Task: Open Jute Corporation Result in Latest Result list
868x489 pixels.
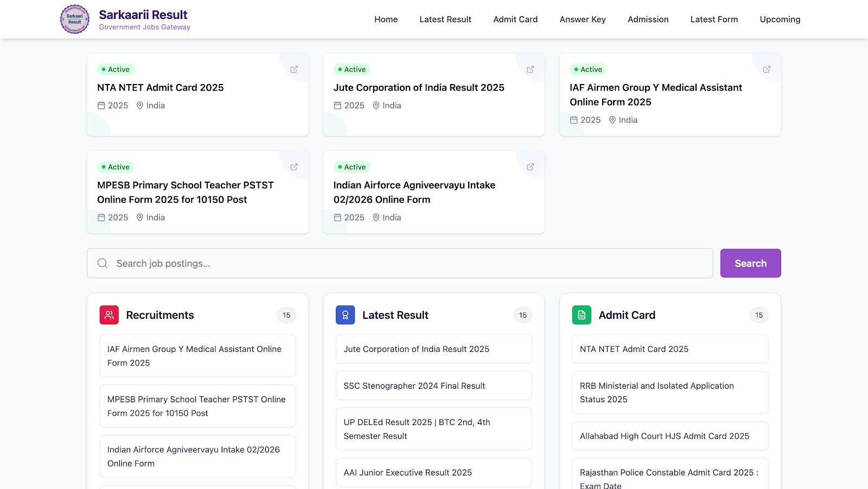Action: pyautogui.click(x=434, y=349)
